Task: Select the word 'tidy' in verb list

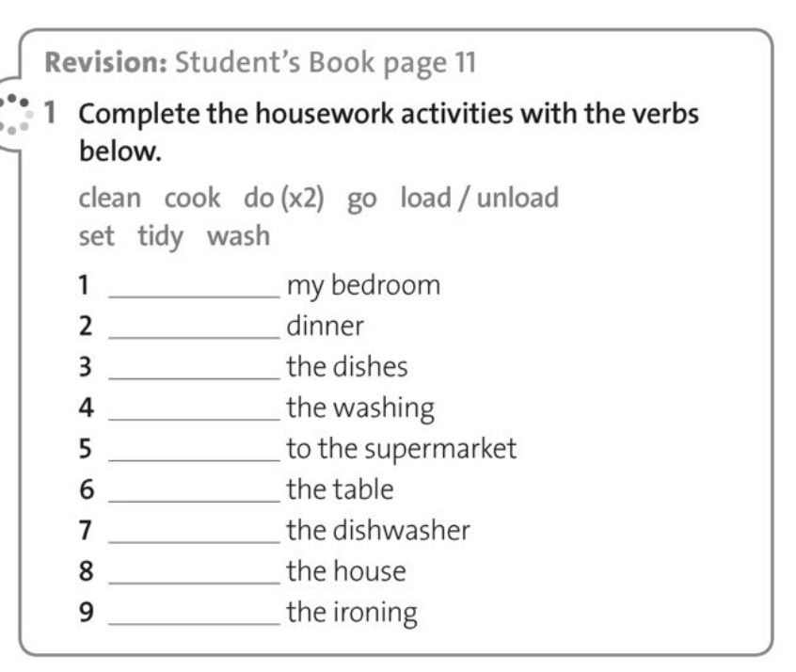Action: [x=160, y=237]
